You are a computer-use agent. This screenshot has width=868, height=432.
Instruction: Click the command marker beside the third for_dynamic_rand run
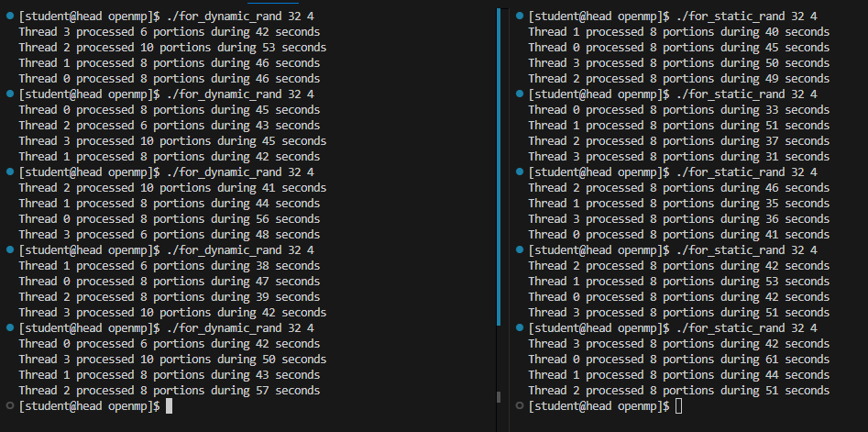pos(9,172)
